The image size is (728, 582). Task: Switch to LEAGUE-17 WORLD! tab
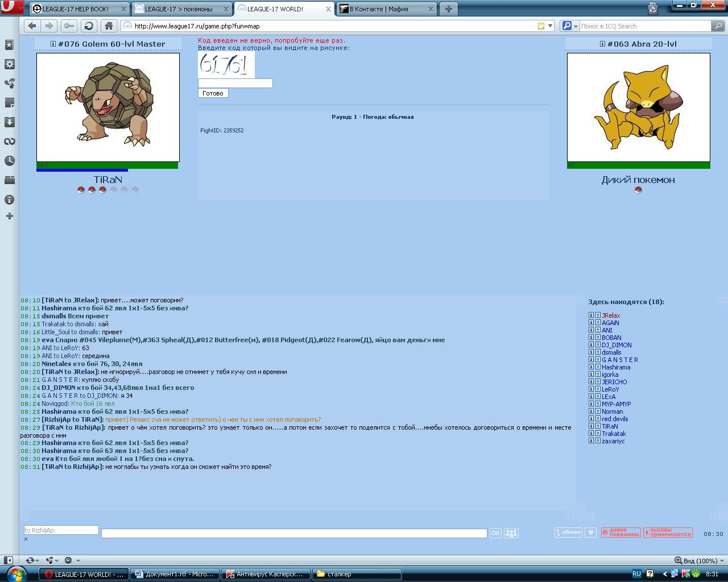[x=284, y=9]
